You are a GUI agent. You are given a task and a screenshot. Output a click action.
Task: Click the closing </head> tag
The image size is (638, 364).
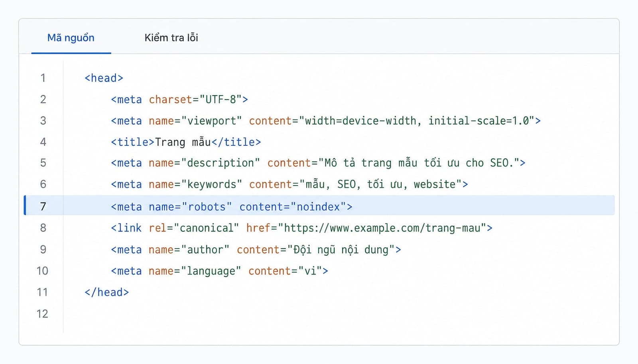[x=107, y=292]
